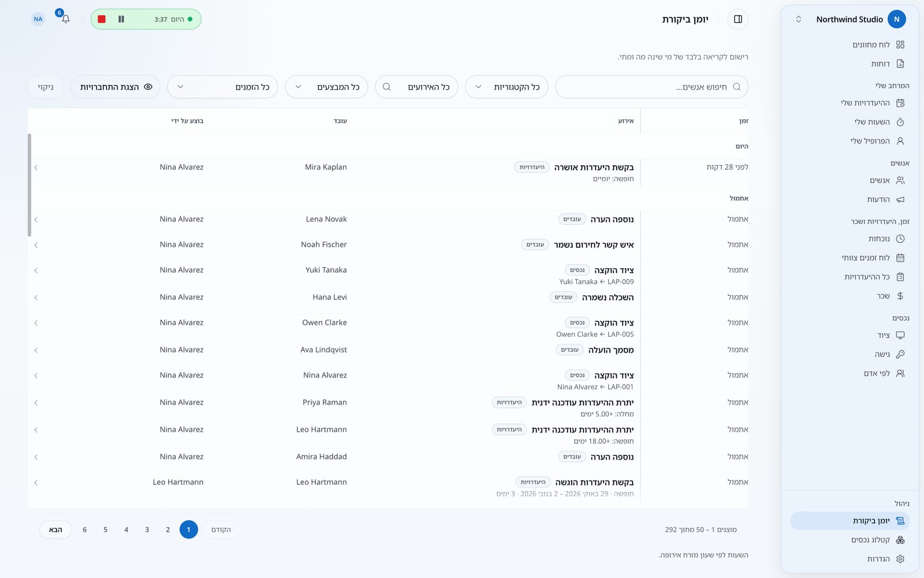Toggle הצגת התחברויות eye button
Viewport: 924px width, 578px height.
[115, 87]
